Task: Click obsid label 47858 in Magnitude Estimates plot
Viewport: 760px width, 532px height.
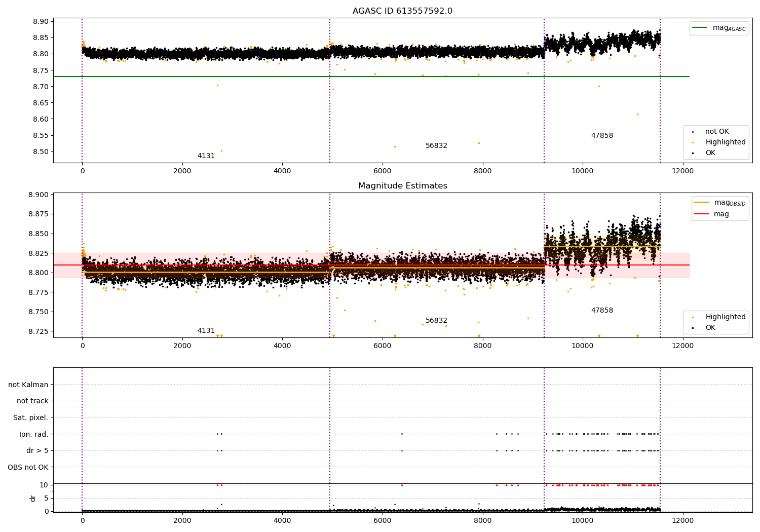Action: point(602,311)
